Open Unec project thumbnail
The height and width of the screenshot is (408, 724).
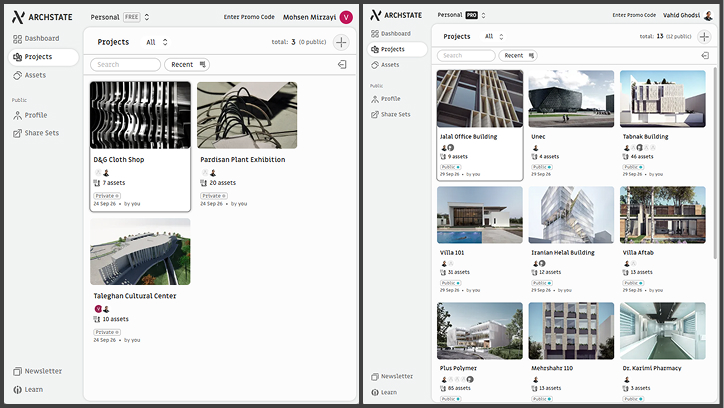pos(571,99)
